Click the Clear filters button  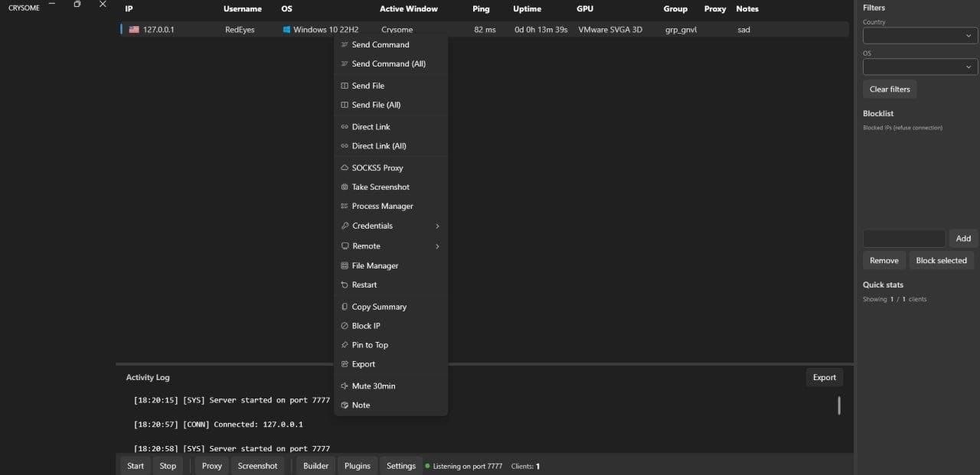(890, 89)
